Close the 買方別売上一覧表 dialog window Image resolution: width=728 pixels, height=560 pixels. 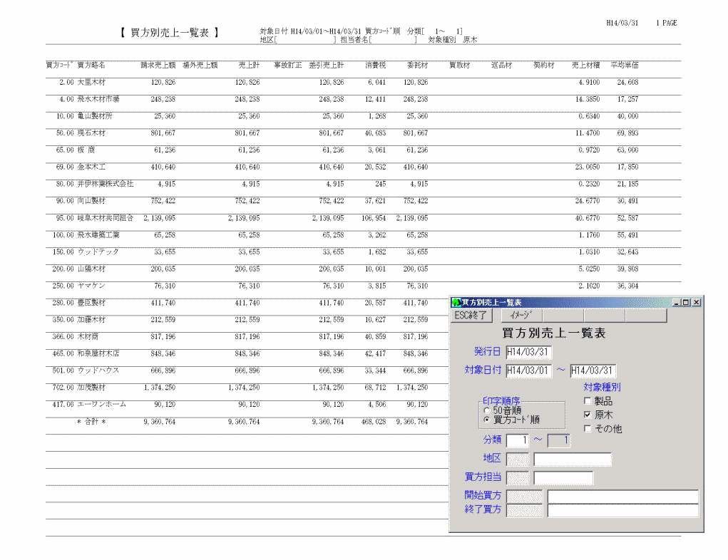(x=697, y=303)
